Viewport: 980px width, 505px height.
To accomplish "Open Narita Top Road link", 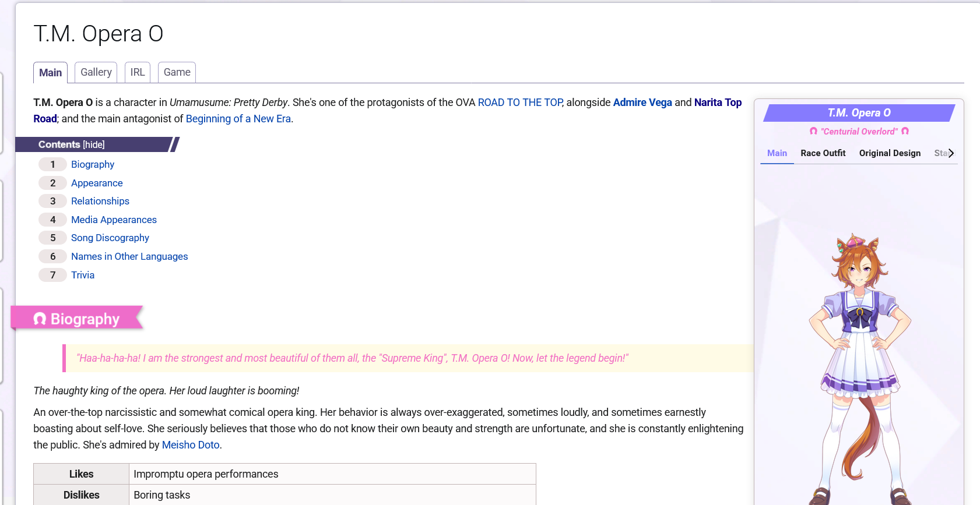I will click(x=718, y=103).
